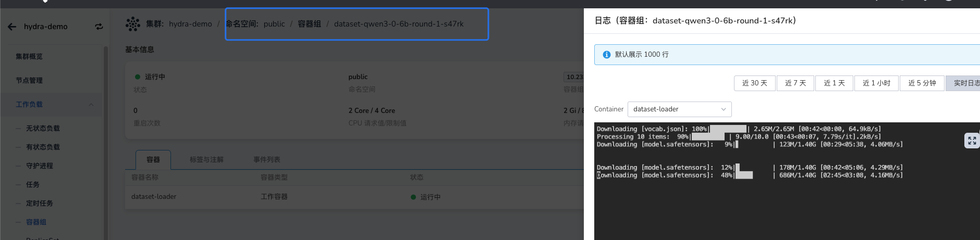Viewport: 980px width, 240px height.
Task: Click the info icon in the notice banner
Action: point(606,55)
